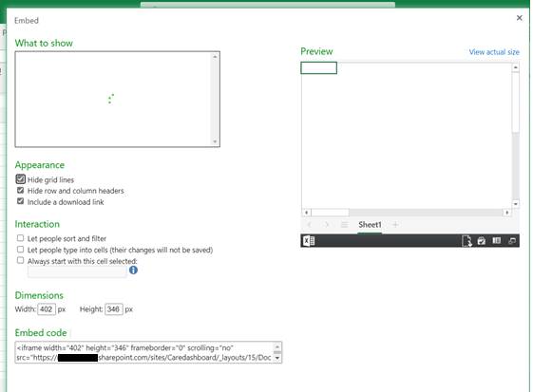Add a new sheet with plus icon
The height and width of the screenshot is (392, 533).
(x=395, y=225)
